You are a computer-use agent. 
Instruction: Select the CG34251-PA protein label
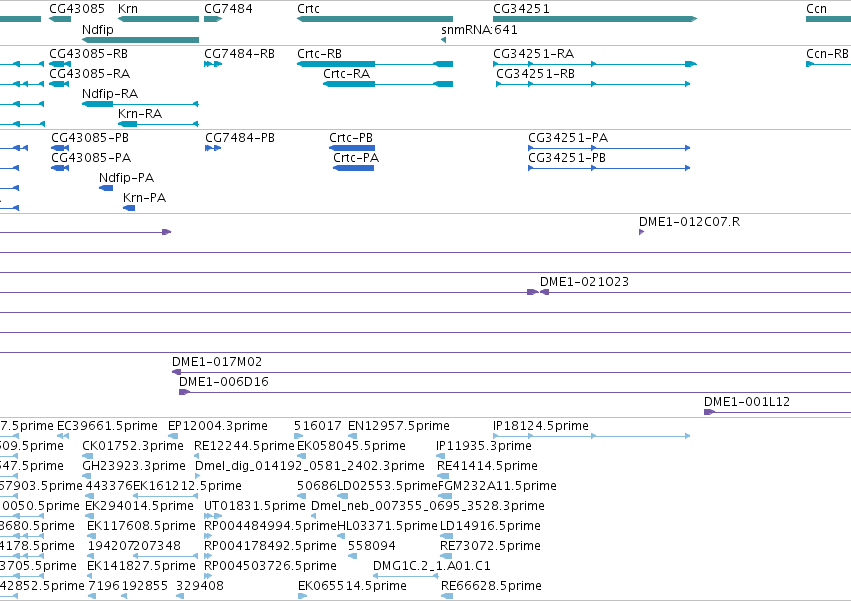click(568, 137)
